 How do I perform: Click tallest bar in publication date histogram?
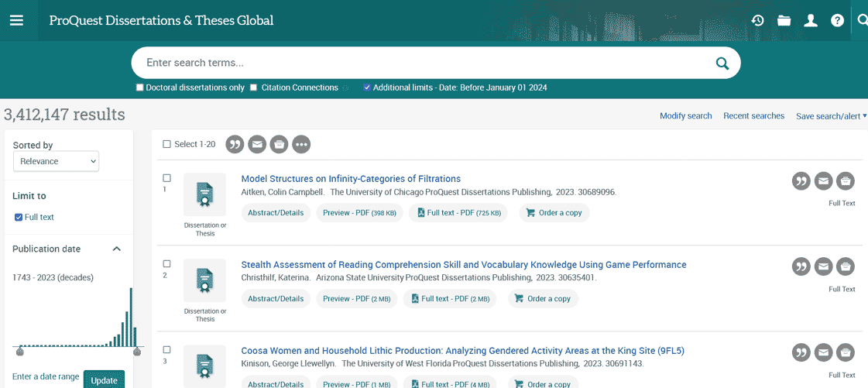[x=131, y=318]
